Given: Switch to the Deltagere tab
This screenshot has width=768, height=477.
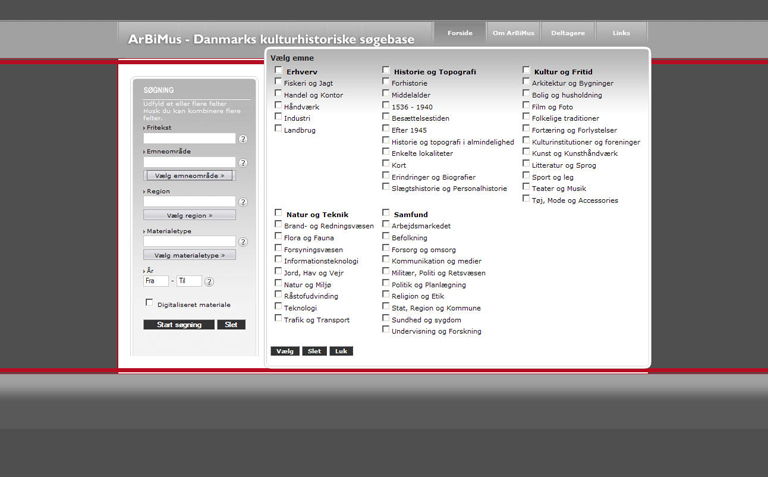Looking at the screenshot, I should 568,33.
